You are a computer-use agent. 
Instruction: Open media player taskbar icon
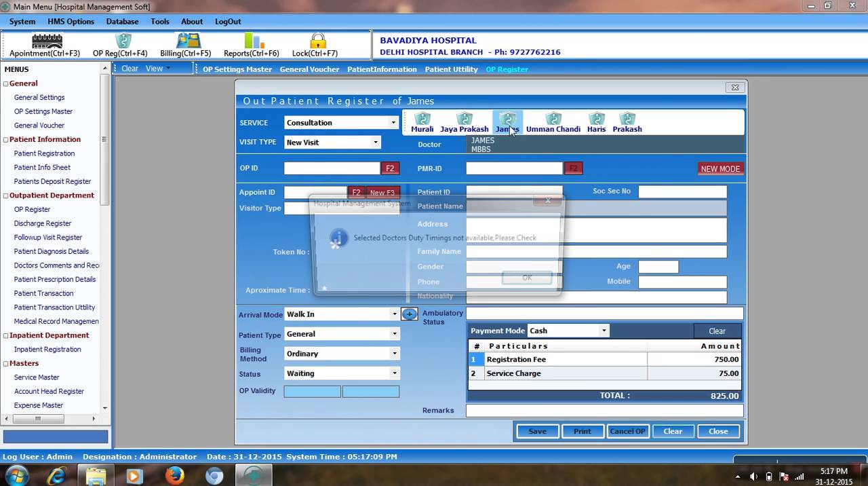click(x=134, y=476)
